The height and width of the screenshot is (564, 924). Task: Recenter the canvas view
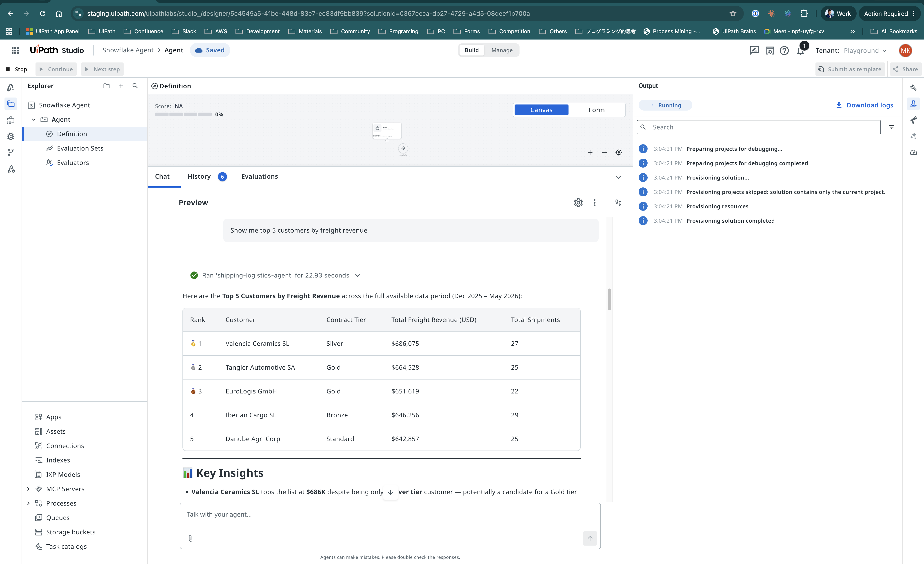(619, 152)
